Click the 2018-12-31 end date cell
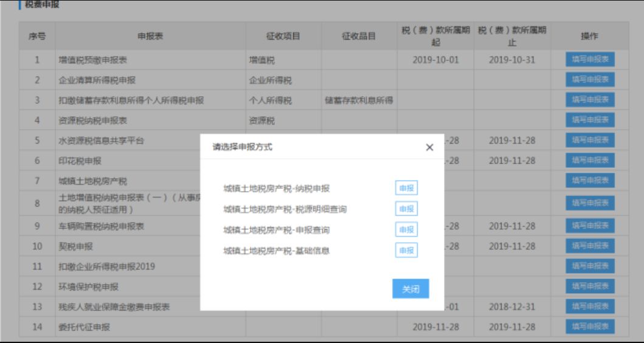Screen dimensions: 644x343 coord(512,307)
